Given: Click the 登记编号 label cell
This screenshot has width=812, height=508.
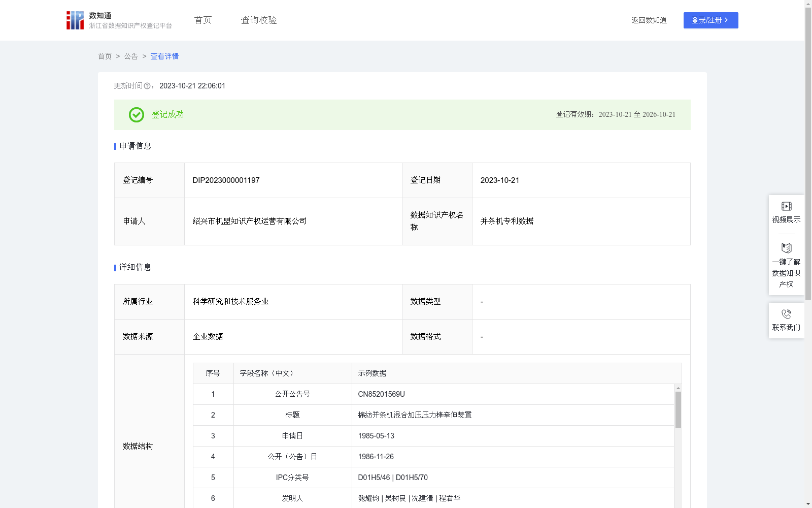Looking at the screenshot, I should pyautogui.click(x=150, y=180).
